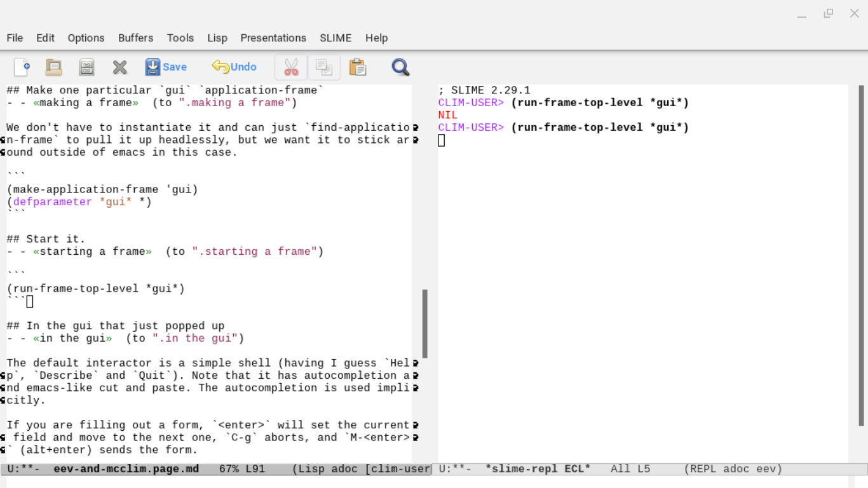Copy selection with the copy icon
868x488 pixels.
324,67
